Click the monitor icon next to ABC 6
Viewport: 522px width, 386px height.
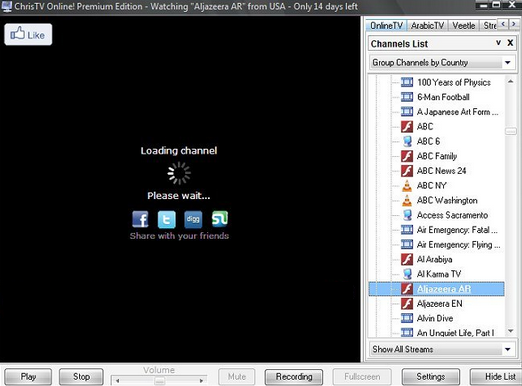tap(407, 141)
